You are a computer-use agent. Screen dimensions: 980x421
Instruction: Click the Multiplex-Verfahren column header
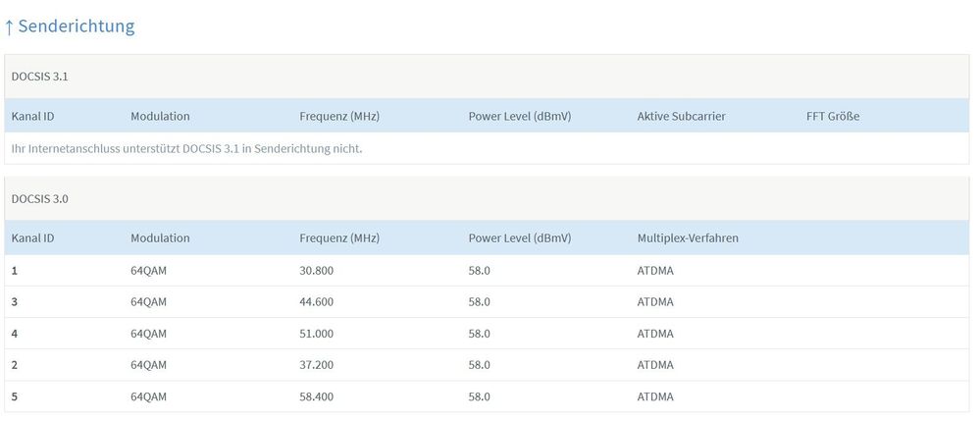point(688,238)
